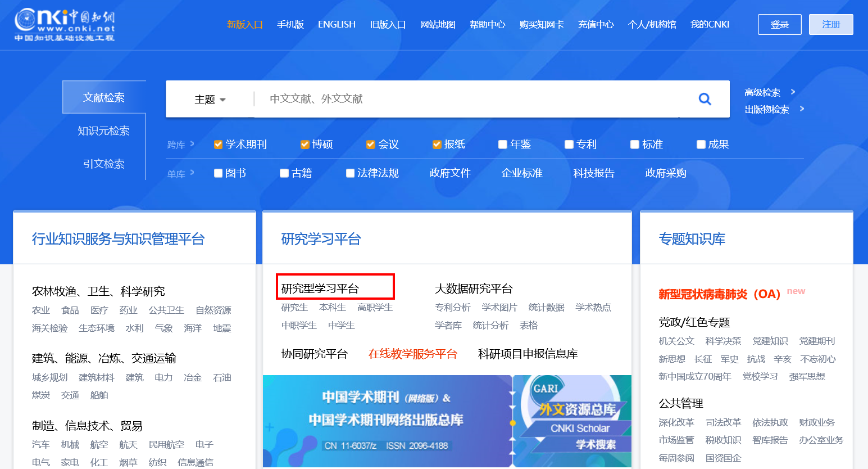Open 大数据研究平台 link
Image resolution: width=868 pixels, height=469 pixels.
pos(474,288)
